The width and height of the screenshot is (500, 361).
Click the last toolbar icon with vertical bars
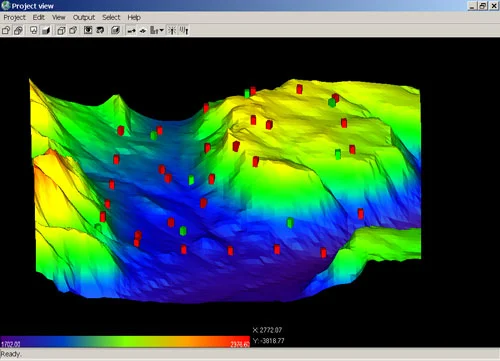tap(184, 31)
